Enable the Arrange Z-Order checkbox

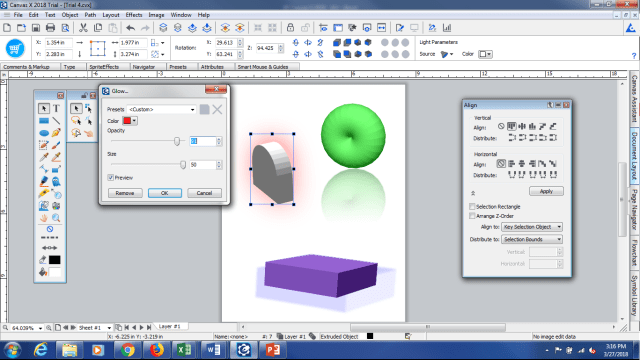tap(472, 216)
